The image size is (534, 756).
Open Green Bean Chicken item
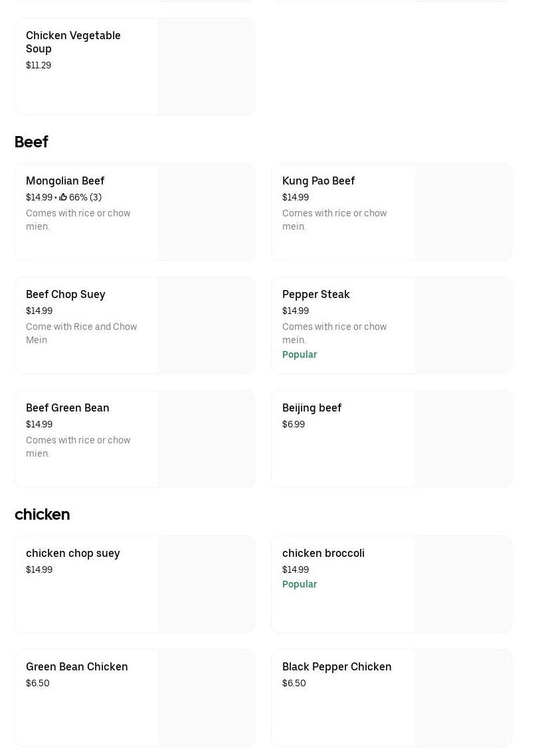pyautogui.click(x=76, y=666)
